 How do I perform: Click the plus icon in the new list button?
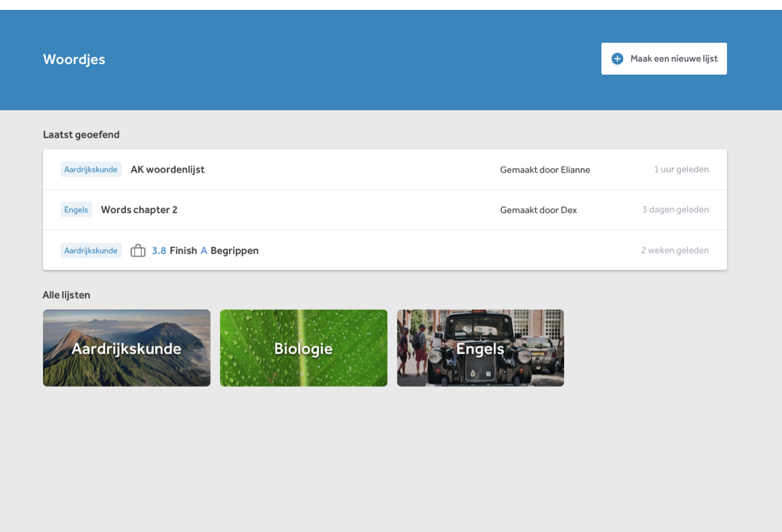[x=617, y=59]
